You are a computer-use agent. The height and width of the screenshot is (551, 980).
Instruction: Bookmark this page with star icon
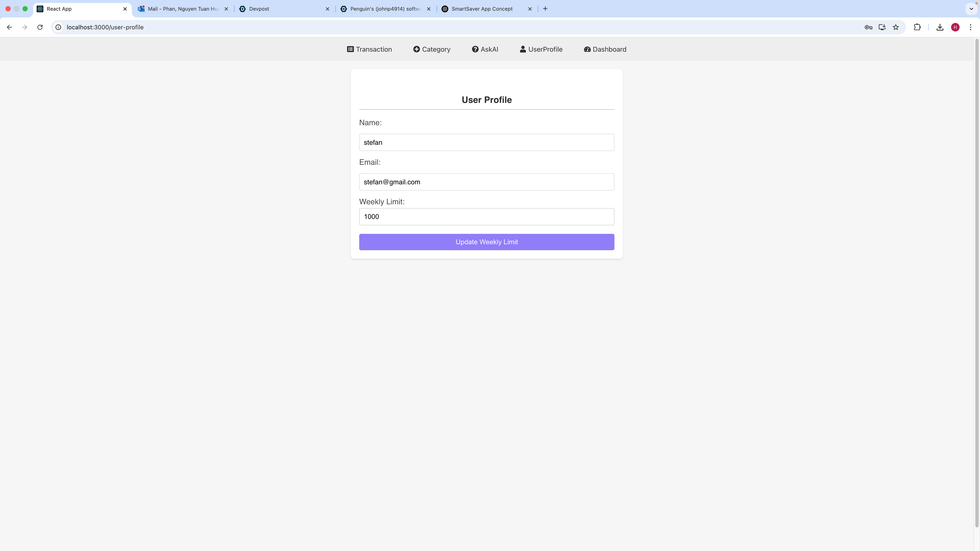tap(896, 27)
